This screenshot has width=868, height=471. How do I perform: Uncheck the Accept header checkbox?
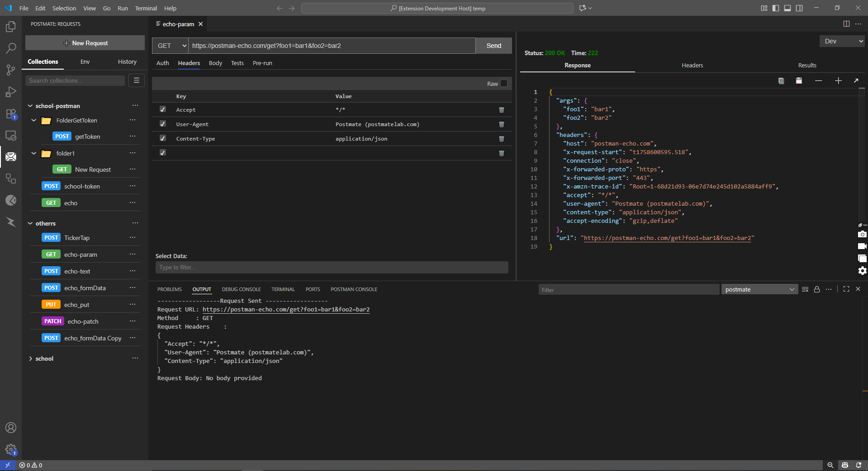pyautogui.click(x=162, y=109)
